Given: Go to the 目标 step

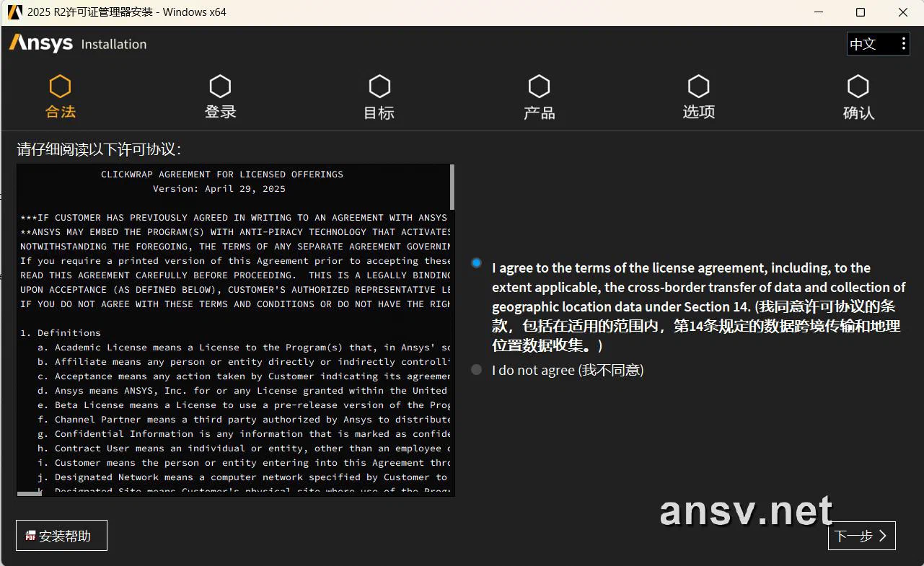Looking at the screenshot, I should [x=379, y=97].
